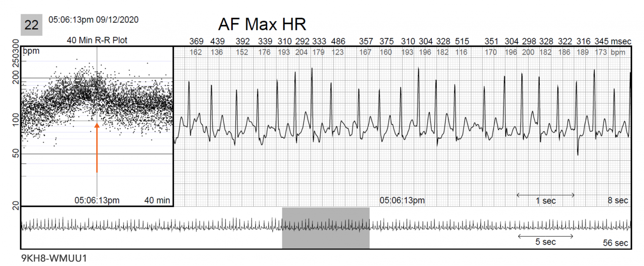Click the AF Max HR title
The width and height of the screenshot is (644, 266).
262,24
